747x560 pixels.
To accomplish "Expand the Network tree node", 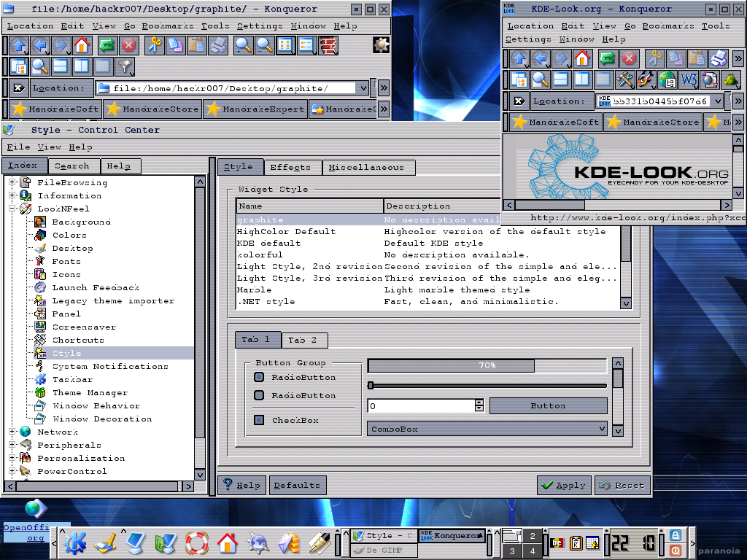I will click(12, 432).
